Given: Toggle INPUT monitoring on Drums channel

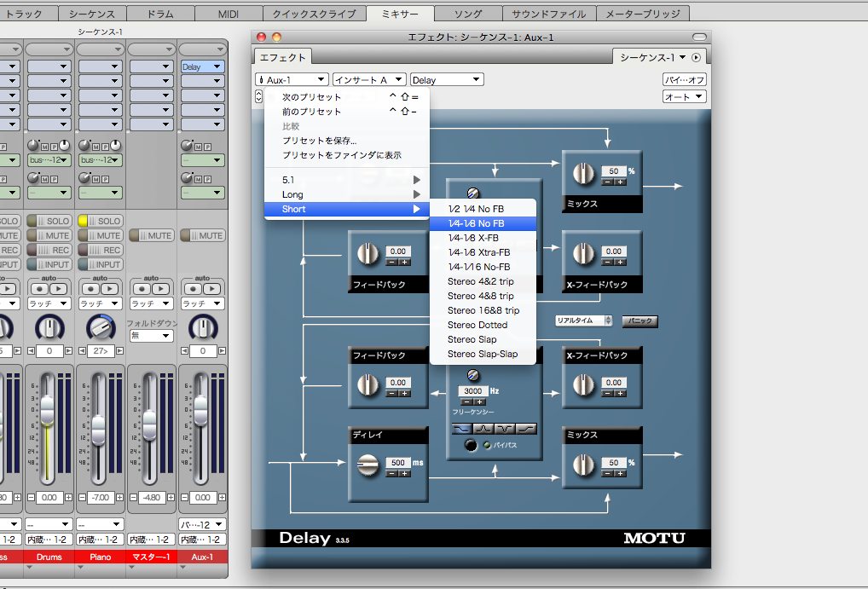Looking at the screenshot, I should 48,264.
